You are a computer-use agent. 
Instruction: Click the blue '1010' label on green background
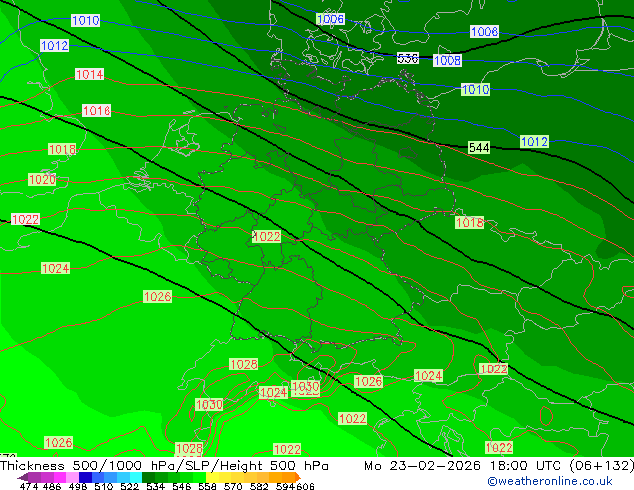(x=476, y=89)
